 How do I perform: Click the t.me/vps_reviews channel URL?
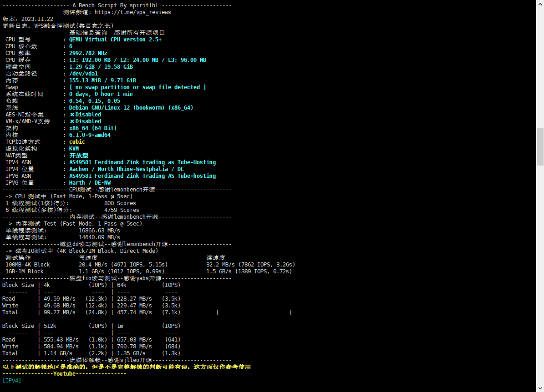(132, 12)
